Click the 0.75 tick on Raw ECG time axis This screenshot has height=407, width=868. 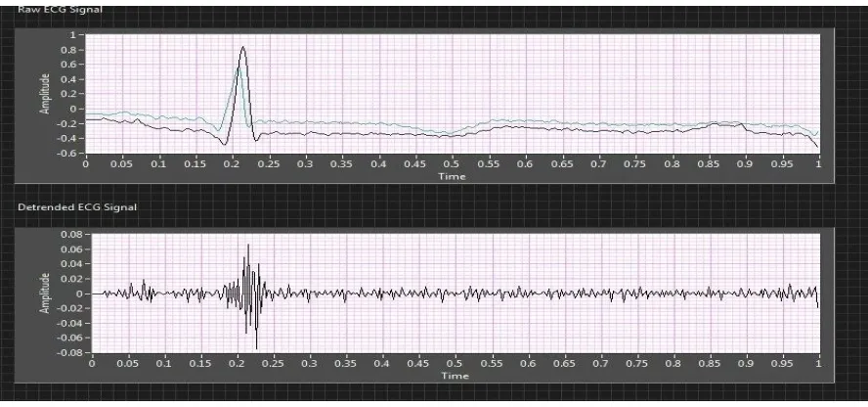pyautogui.click(x=635, y=164)
